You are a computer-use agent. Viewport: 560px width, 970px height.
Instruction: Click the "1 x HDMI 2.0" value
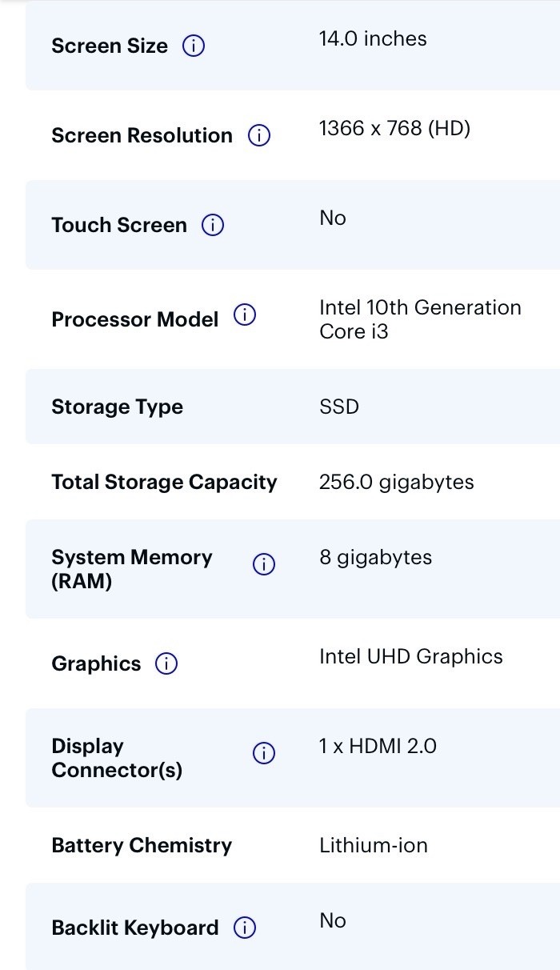tap(378, 747)
